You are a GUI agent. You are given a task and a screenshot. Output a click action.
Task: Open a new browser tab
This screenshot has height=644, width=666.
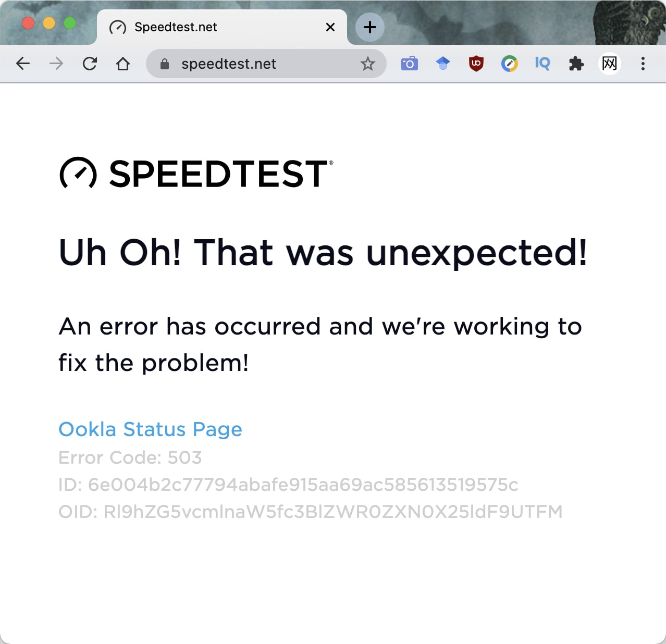[x=370, y=27]
